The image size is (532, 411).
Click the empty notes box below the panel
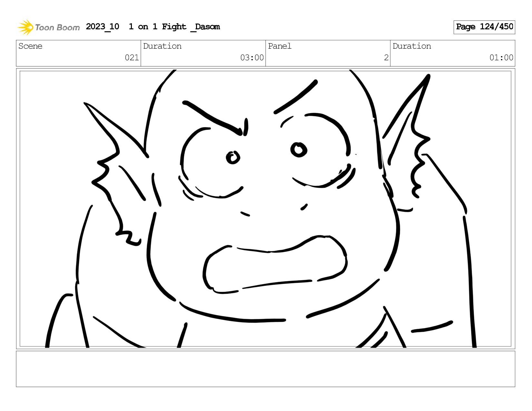click(265, 369)
